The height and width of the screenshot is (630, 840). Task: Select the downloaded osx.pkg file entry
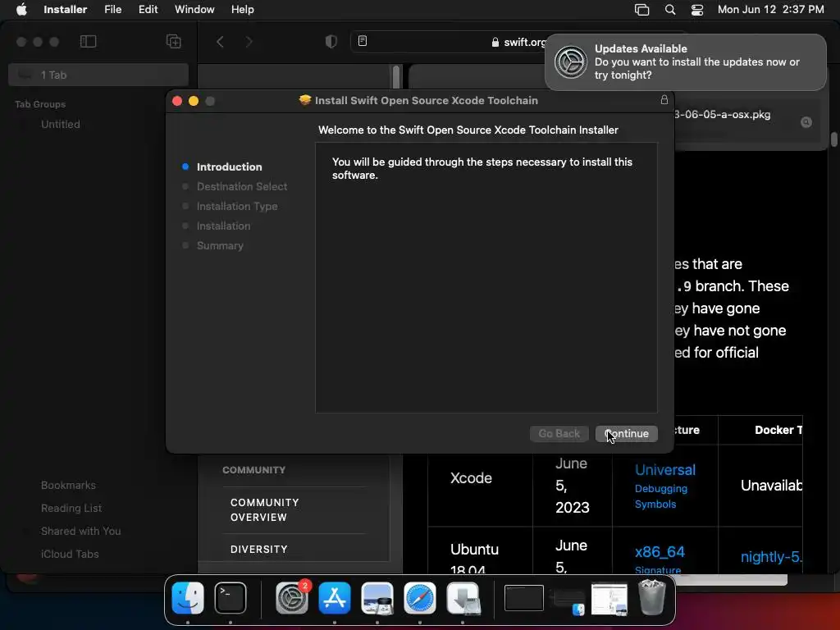click(x=747, y=121)
